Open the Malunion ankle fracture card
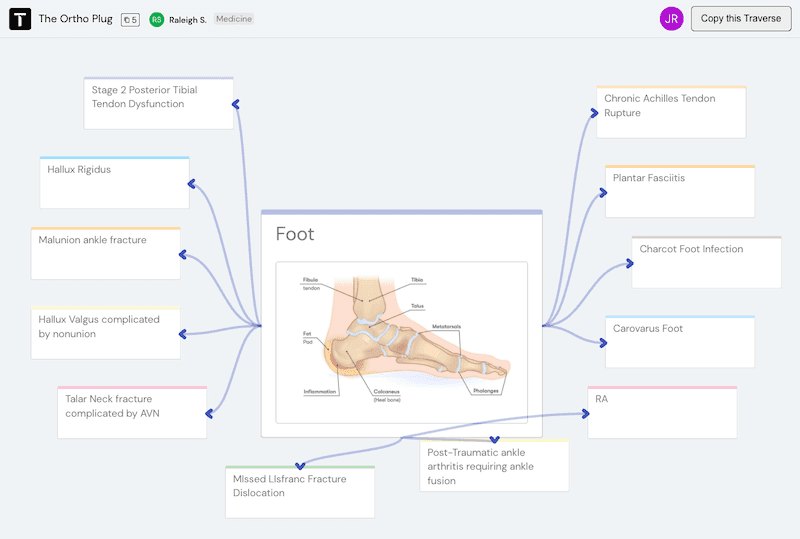 click(x=105, y=254)
